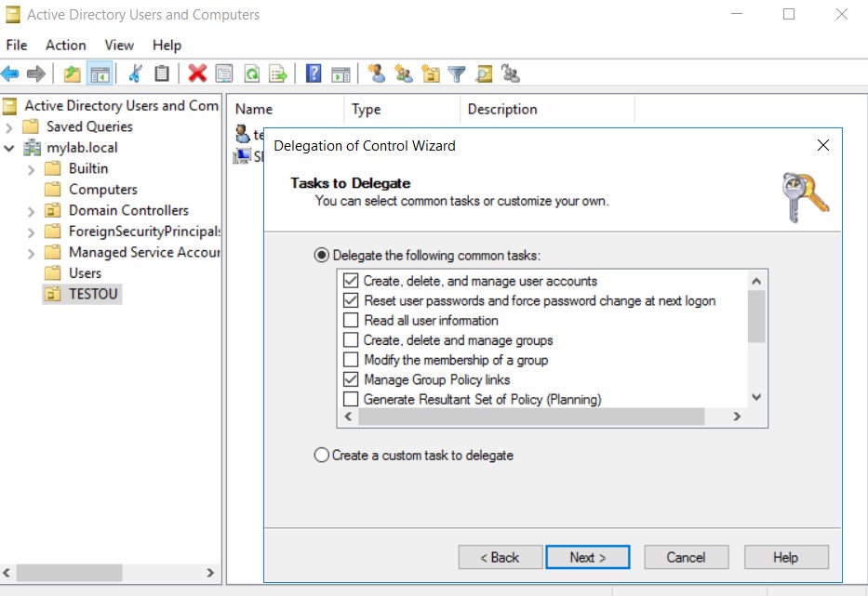This screenshot has height=596, width=868.
Task: Open the View menu
Action: click(x=119, y=46)
